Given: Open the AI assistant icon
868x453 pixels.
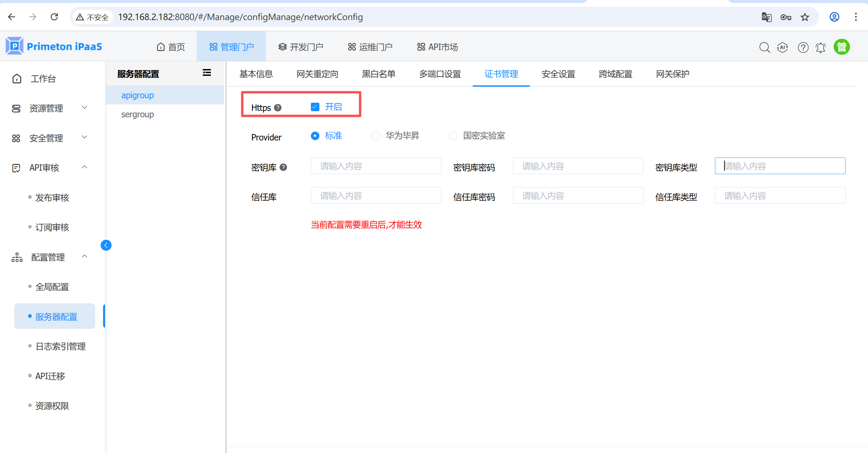Looking at the screenshot, I should [783, 47].
